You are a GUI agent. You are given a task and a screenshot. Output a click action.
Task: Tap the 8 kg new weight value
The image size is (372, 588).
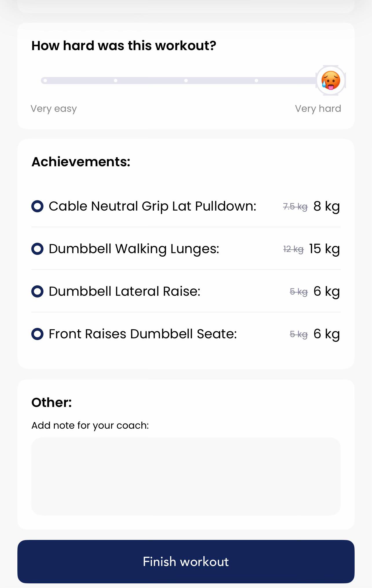pyautogui.click(x=327, y=207)
